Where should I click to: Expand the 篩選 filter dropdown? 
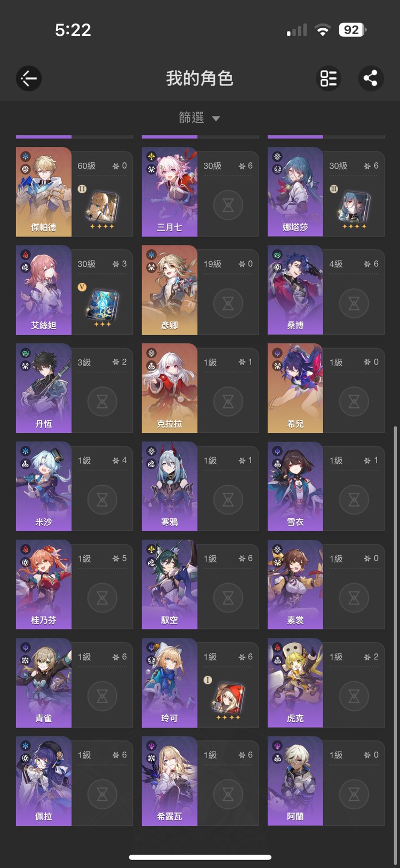pyautogui.click(x=199, y=117)
